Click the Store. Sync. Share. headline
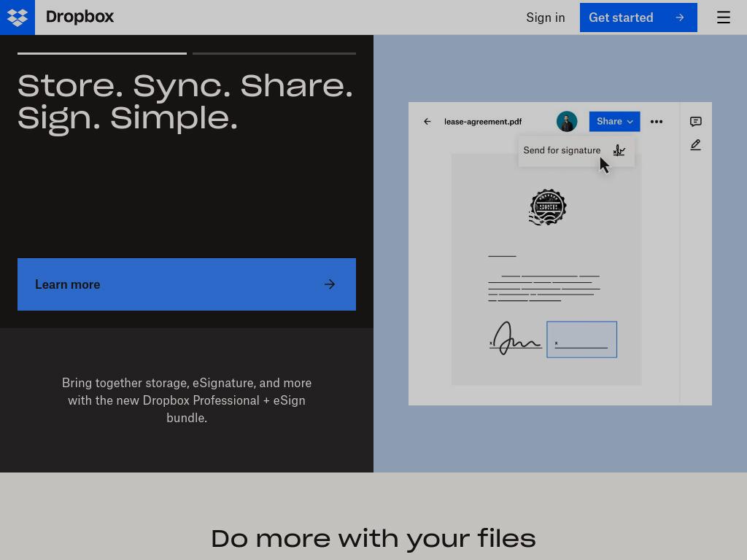 [x=185, y=102]
